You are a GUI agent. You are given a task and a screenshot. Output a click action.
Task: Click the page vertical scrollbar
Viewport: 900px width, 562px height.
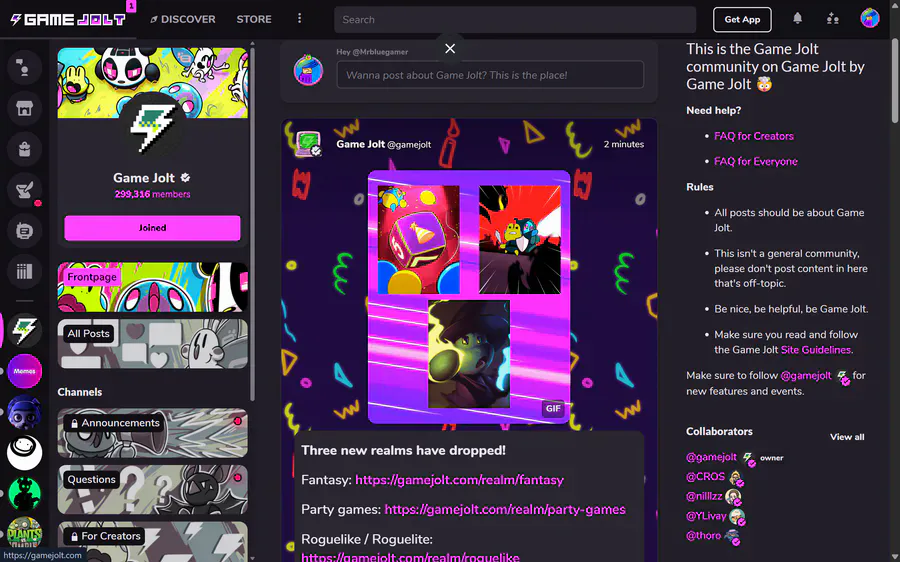pyautogui.click(x=895, y=80)
